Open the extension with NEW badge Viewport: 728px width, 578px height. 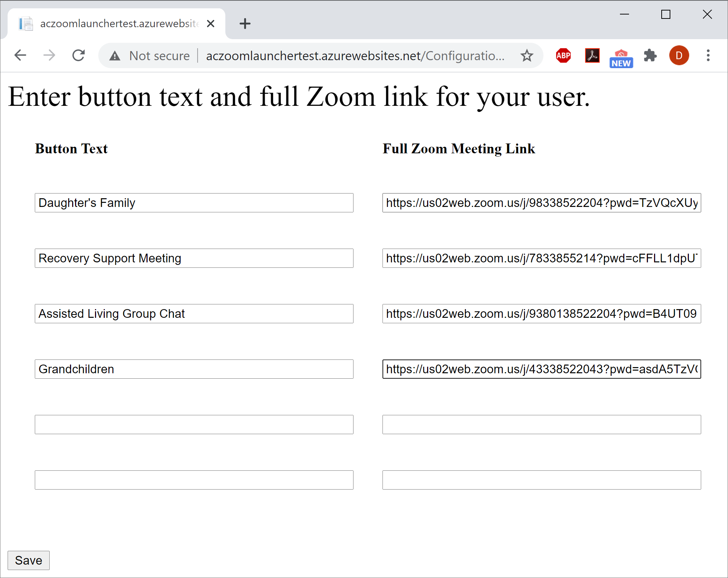[x=621, y=58]
